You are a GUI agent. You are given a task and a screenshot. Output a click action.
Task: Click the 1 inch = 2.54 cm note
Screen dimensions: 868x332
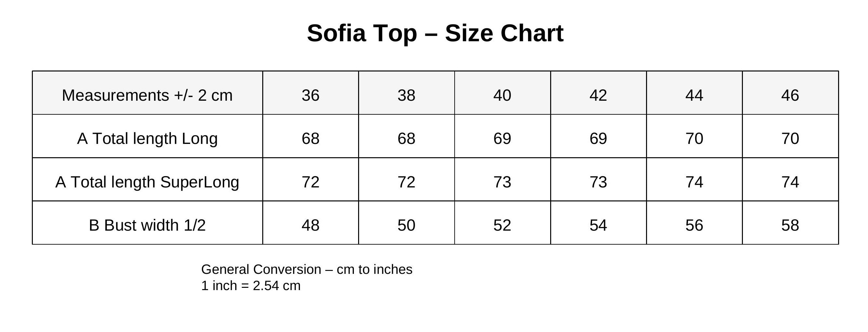251,286
